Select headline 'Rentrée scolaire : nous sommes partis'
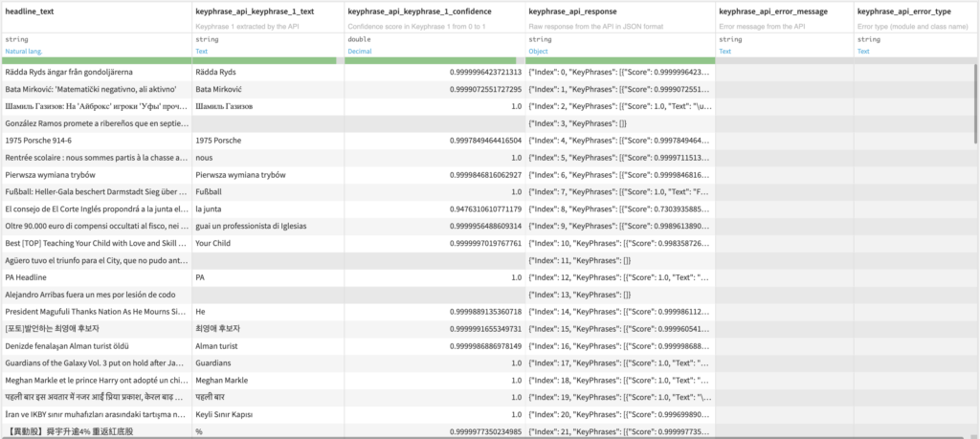Image resolution: width=980 pixels, height=439 pixels. click(97, 158)
